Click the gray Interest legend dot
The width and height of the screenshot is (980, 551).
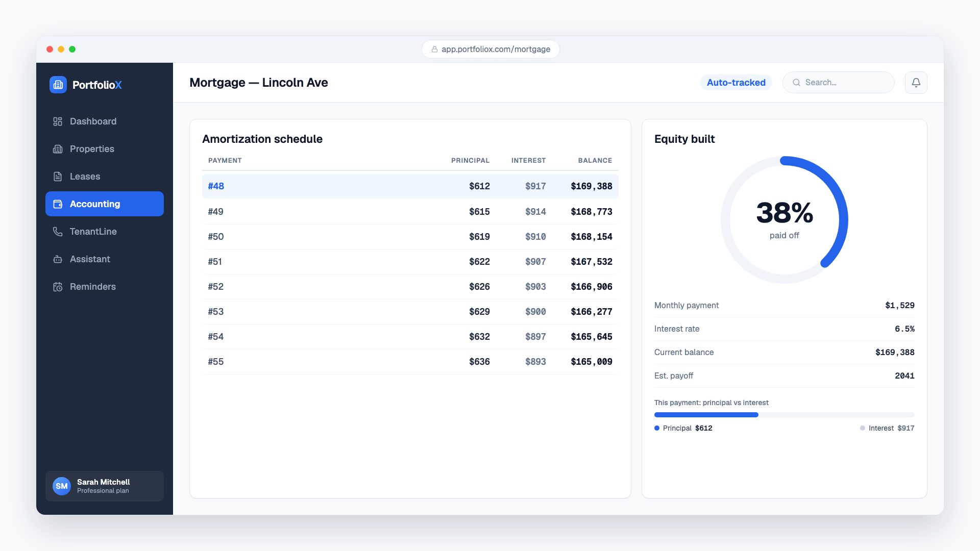(863, 428)
